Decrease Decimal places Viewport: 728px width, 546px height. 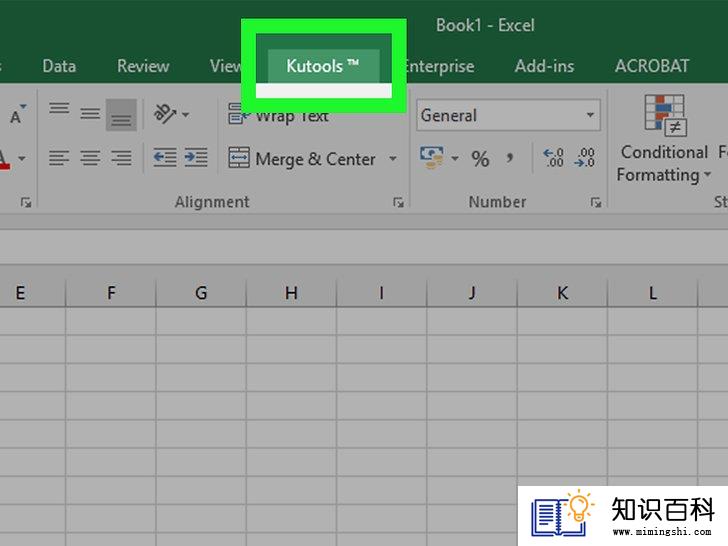click(585, 158)
